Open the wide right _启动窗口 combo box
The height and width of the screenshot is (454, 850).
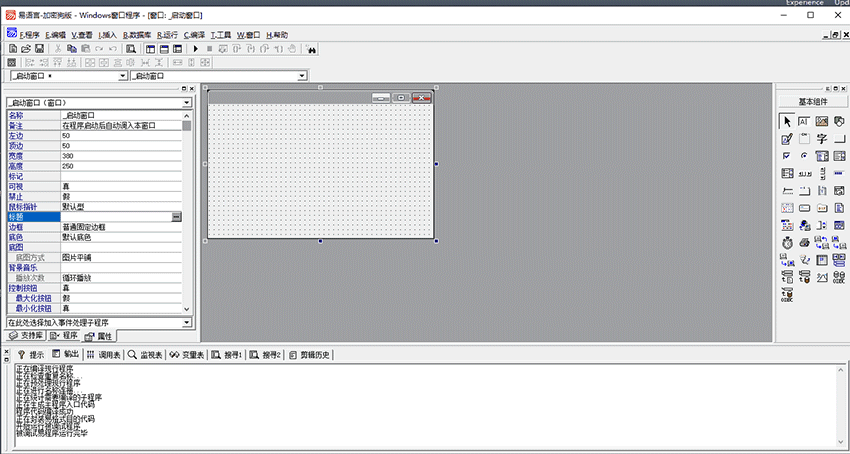(x=302, y=76)
